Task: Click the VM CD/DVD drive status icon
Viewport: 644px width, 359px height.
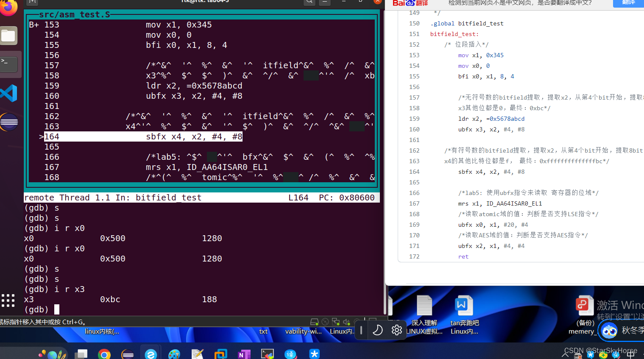Action: [325, 322]
